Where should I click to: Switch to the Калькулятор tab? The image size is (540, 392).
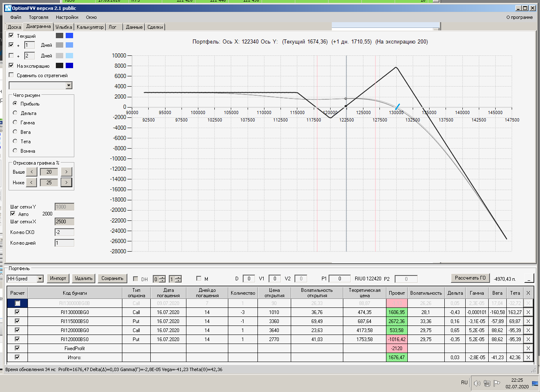90,27
